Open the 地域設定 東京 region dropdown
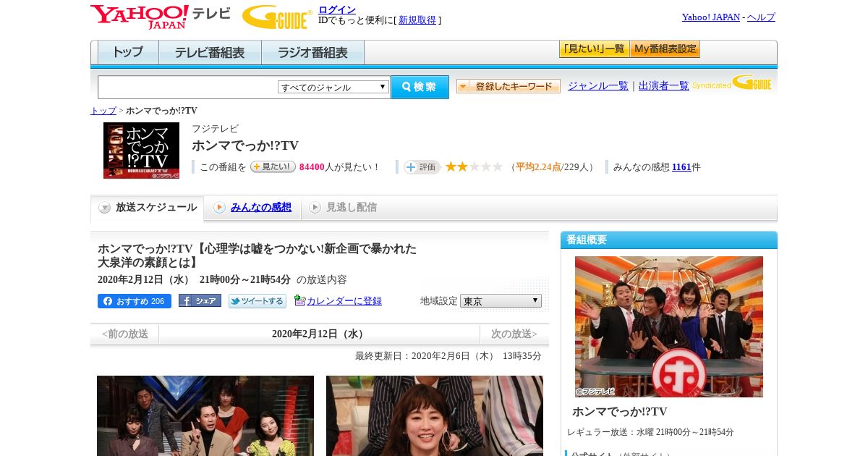This screenshot has height=456, width=868. 501,300
